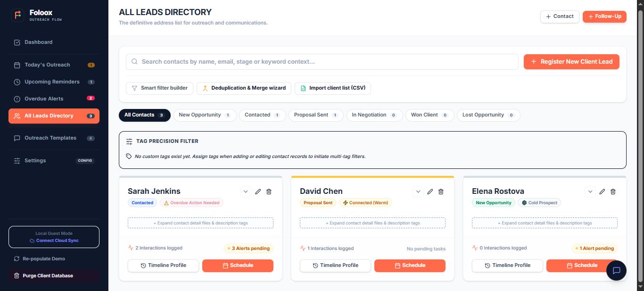Screen dimensions: 644x291
Task: Click Register New Client Lead button
Action: click(571, 62)
